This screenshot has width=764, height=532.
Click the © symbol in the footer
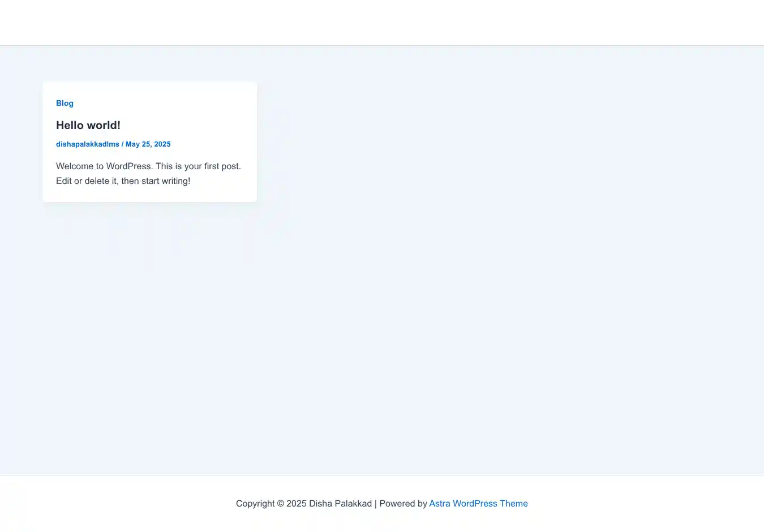coord(281,504)
